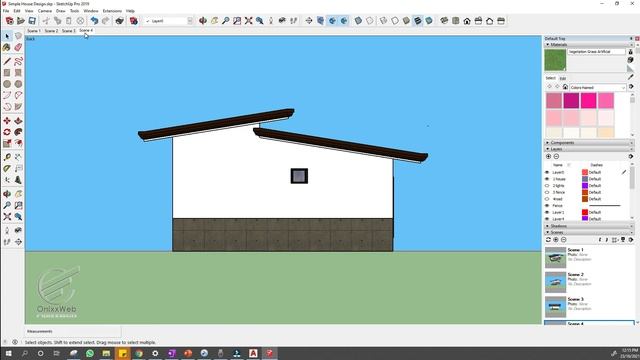
Task: Choose the Polygon tool
Action: [18, 84]
